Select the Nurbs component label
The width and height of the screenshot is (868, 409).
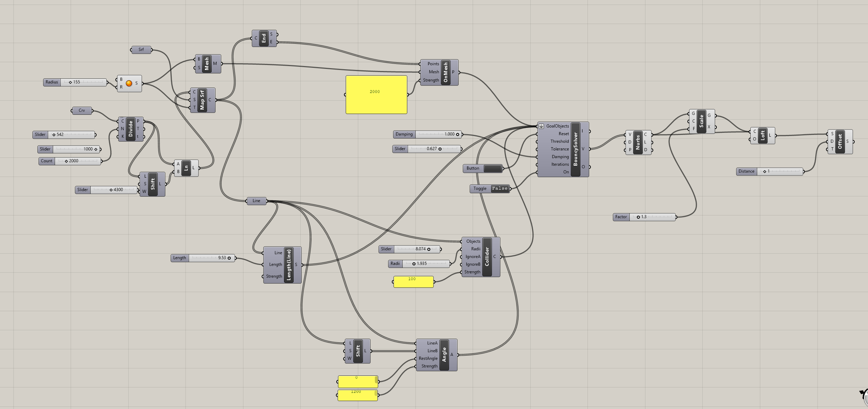click(638, 142)
